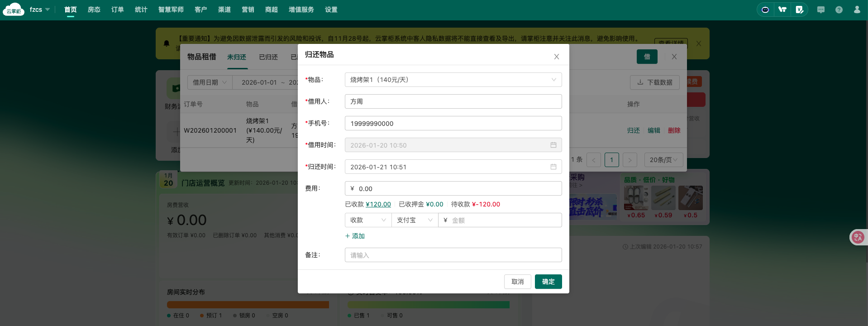Cancel the dialog with 取消

518,282
